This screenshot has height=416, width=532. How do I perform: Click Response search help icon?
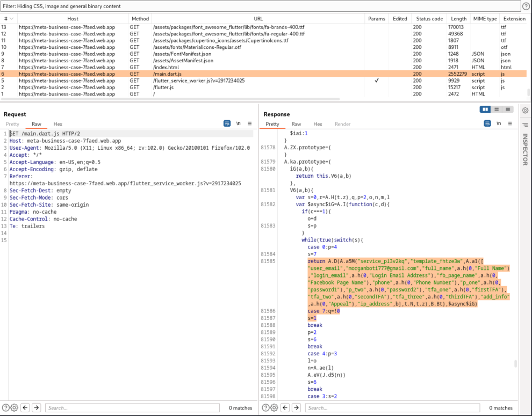click(x=265, y=408)
